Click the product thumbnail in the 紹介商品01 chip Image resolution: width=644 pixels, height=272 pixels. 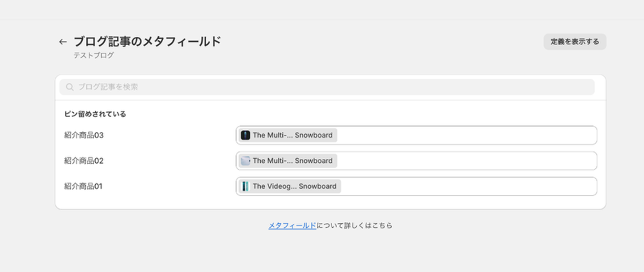[x=246, y=186]
